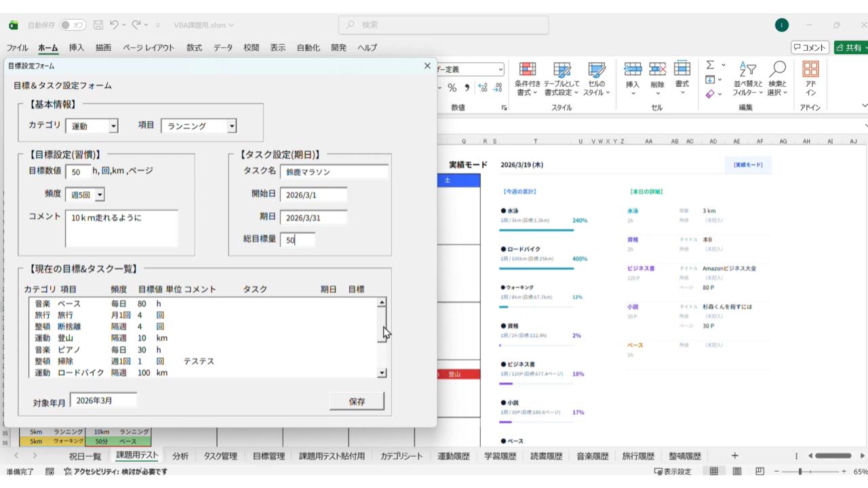
Task: Open the 数式 ribbon tab
Action: click(194, 47)
